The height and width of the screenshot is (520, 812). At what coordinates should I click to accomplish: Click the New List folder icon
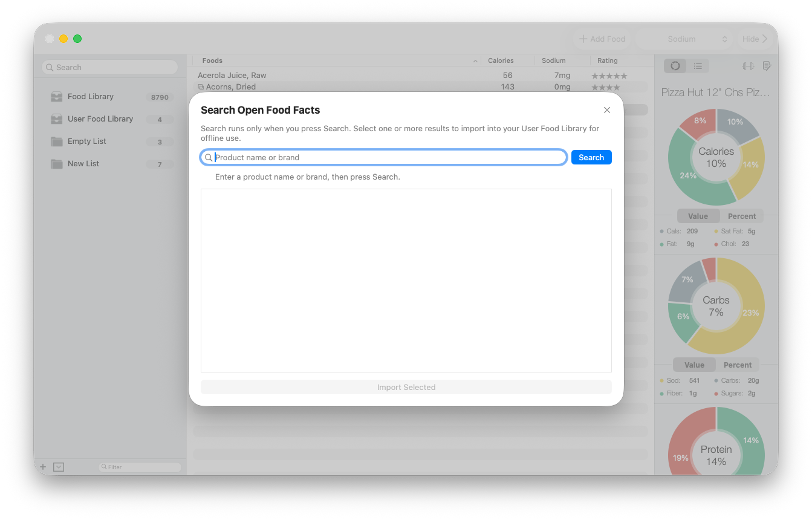coord(57,164)
